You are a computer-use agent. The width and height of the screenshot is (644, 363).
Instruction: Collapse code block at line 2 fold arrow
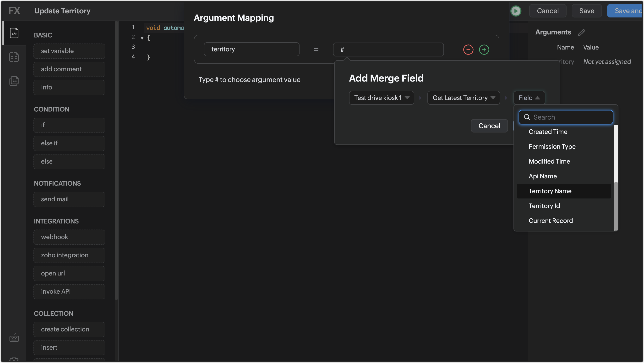click(x=142, y=38)
